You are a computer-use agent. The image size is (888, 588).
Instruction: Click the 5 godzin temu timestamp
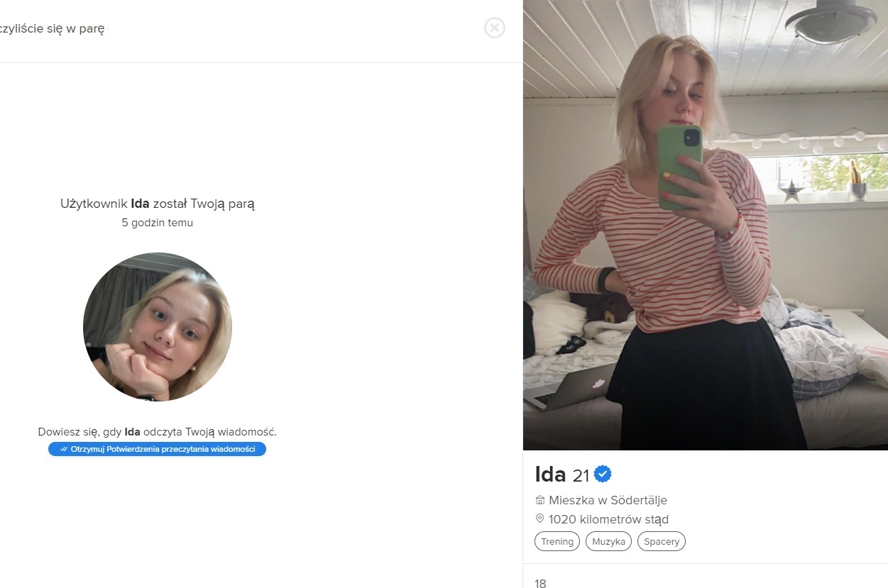point(157,223)
